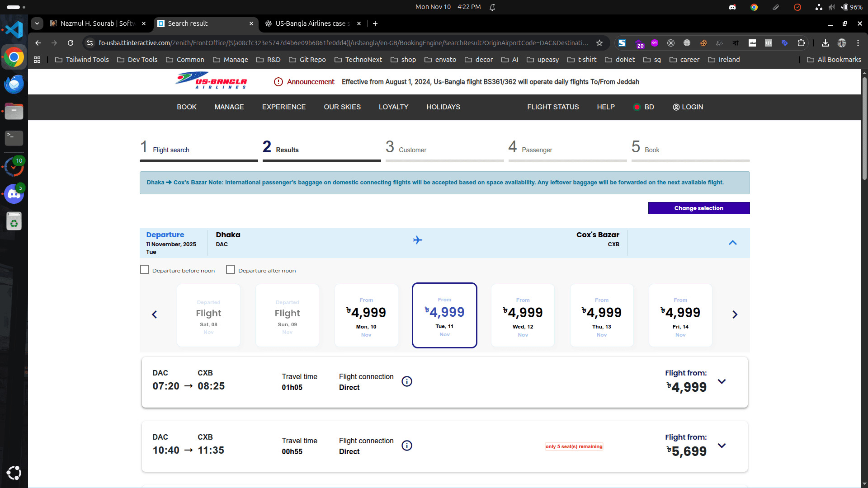Open the Discord icon in the system tray
Viewport: 868px width, 488px height.
click(x=732, y=7)
